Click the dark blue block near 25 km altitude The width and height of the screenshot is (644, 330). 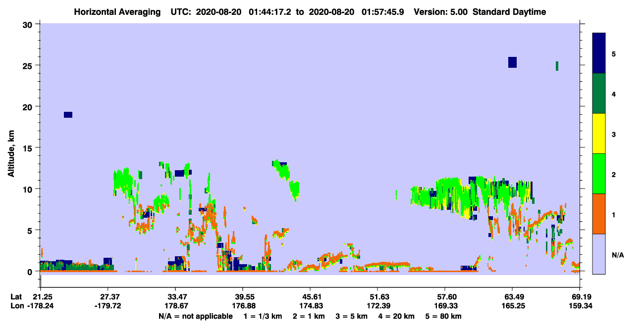point(512,62)
